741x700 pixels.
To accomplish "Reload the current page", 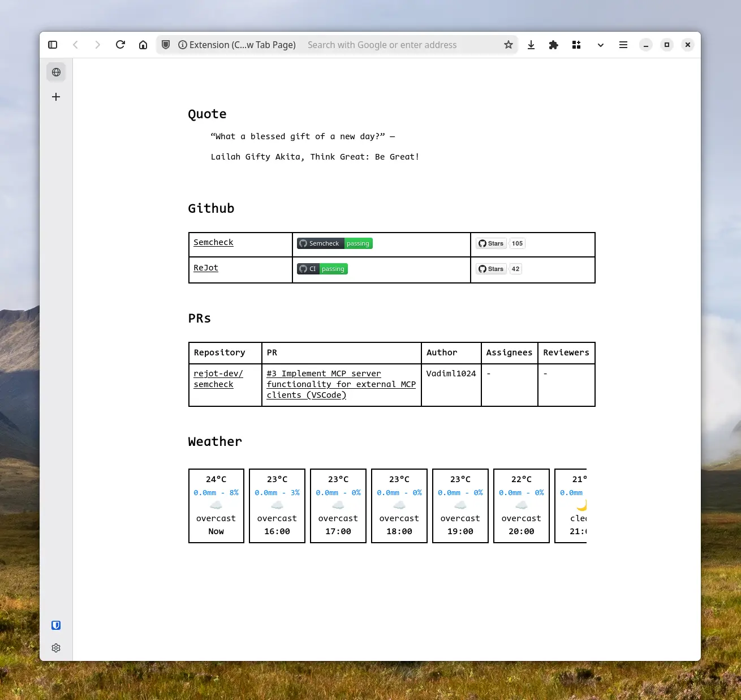I will (x=120, y=45).
